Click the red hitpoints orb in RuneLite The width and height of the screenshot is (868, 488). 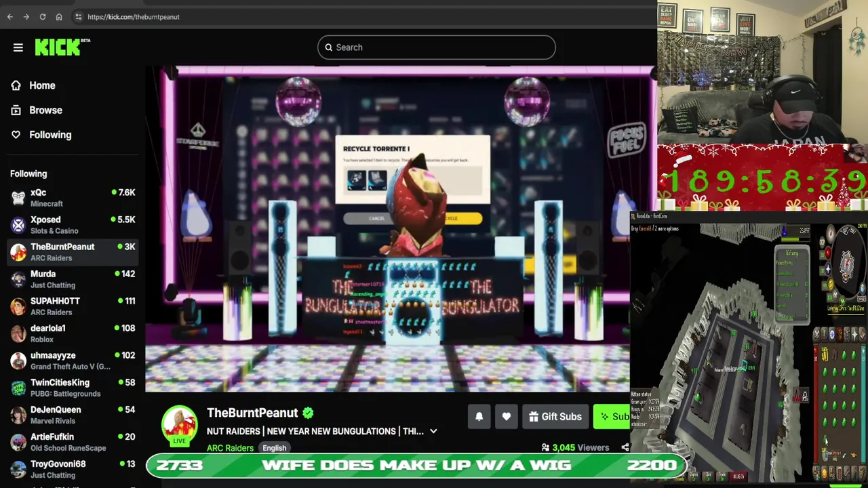coord(827,254)
